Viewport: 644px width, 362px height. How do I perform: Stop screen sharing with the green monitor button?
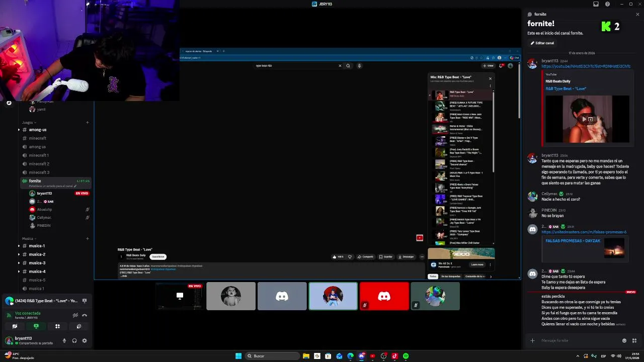point(36,326)
